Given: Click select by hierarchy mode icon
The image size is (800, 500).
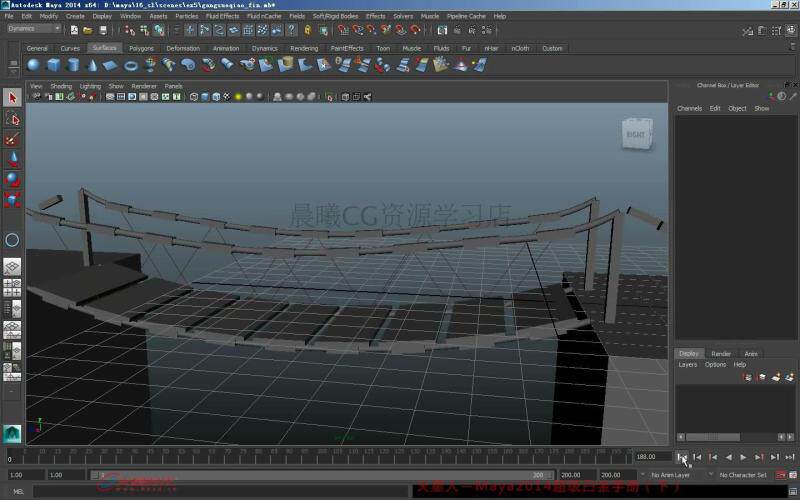Looking at the screenshot, I should coord(130,31).
